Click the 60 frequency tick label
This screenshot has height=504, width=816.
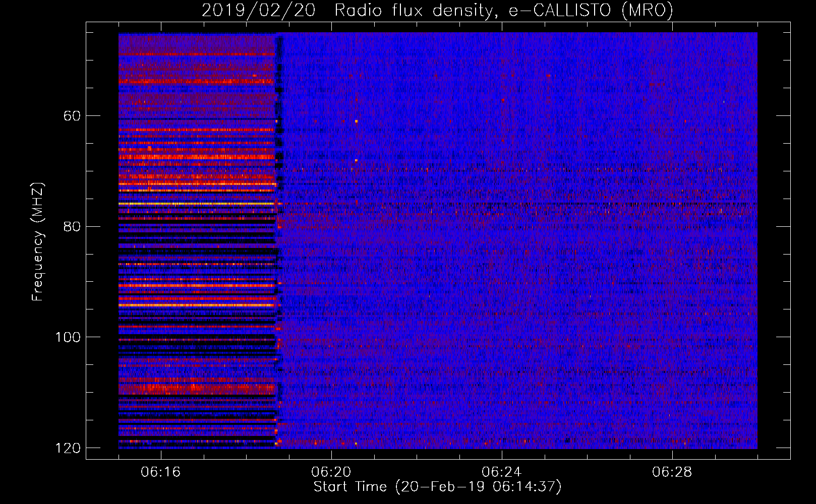tap(72, 116)
